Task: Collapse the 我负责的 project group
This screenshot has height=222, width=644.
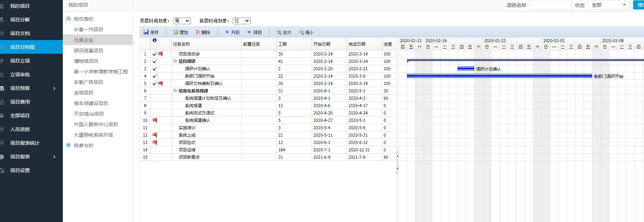Action: coord(68,19)
